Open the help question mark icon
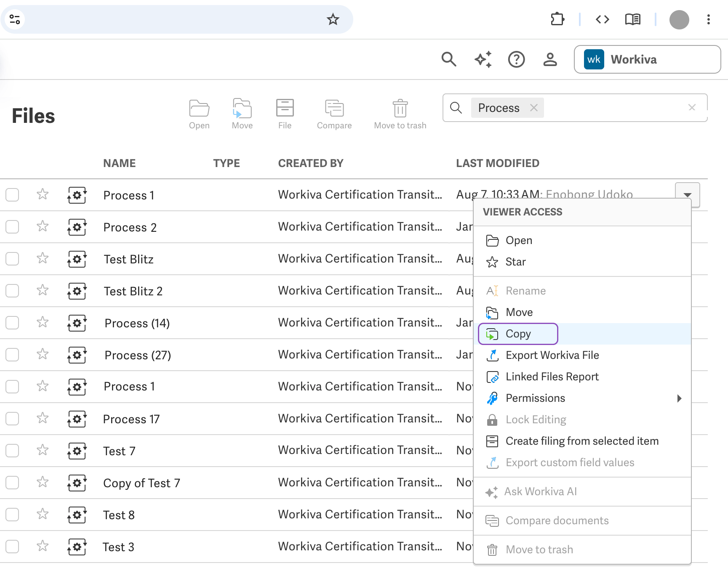This screenshot has height=568, width=728. (x=516, y=59)
